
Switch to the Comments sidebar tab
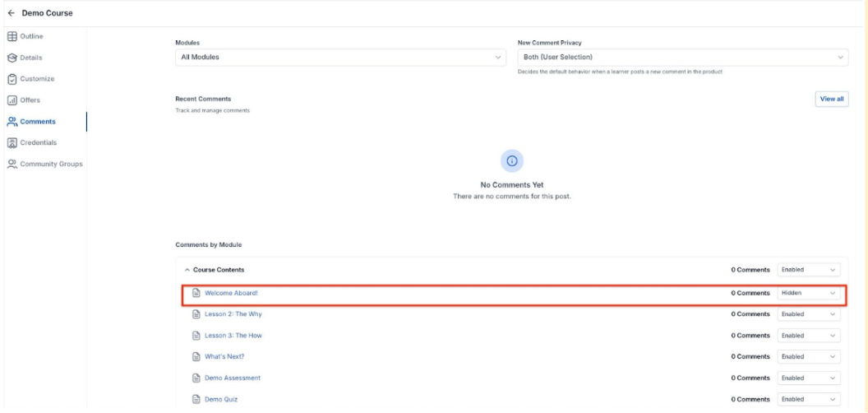[36, 122]
